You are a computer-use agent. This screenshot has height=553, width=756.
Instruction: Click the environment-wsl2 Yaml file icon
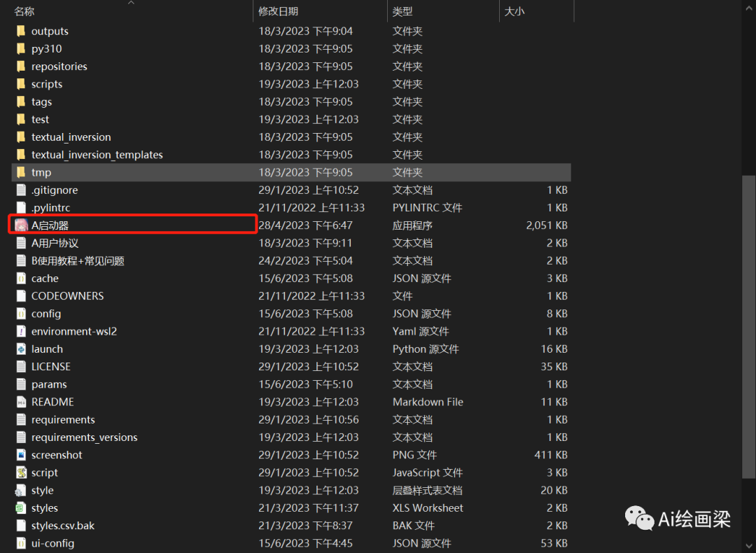click(21, 332)
